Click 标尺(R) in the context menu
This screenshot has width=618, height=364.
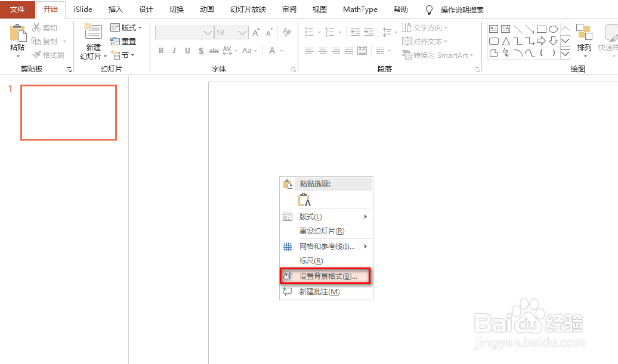click(x=311, y=260)
